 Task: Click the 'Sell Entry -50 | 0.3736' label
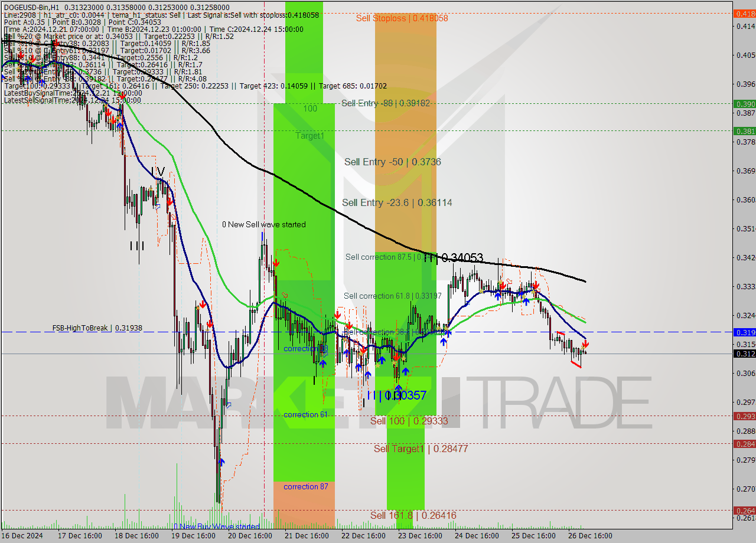pyautogui.click(x=392, y=162)
